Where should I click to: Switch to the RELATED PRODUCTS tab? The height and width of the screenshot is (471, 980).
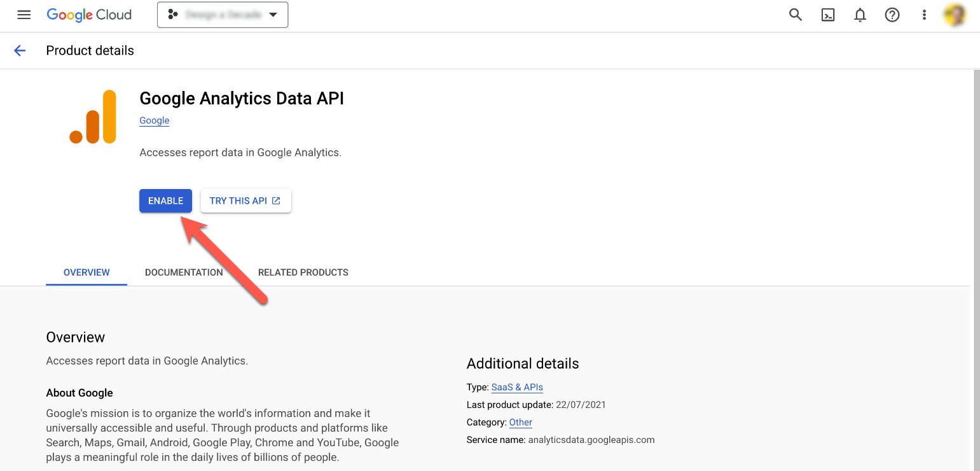[303, 272]
